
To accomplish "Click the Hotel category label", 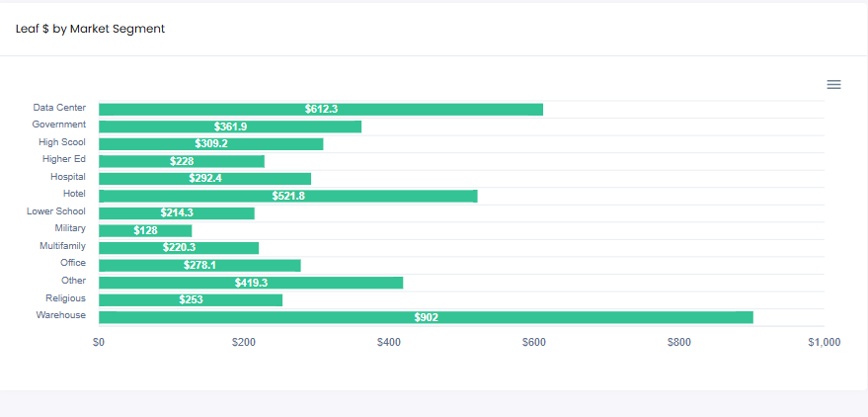I will [x=74, y=194].
